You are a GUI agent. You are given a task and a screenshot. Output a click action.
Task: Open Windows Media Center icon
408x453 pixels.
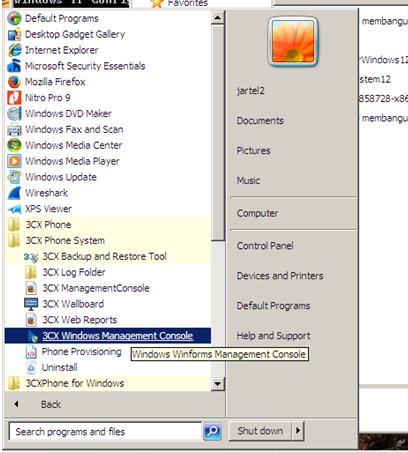click(14, 145)
